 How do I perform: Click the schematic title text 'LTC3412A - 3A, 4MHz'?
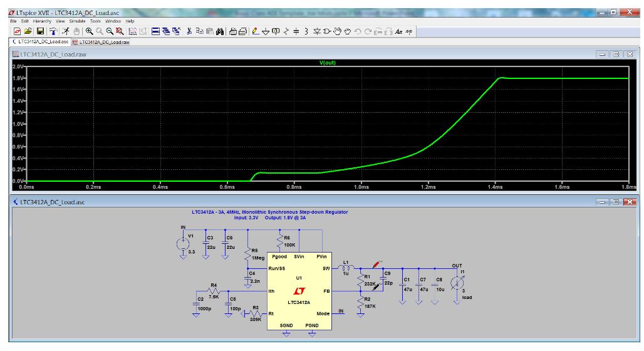[269, 212]
